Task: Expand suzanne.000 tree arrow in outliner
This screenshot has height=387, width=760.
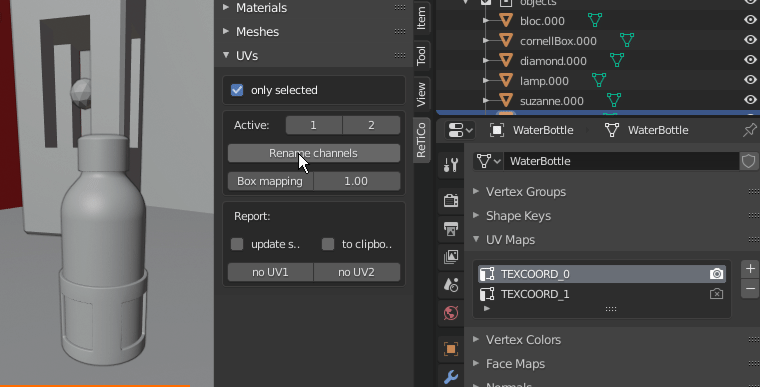Action: tap(486, 100)
